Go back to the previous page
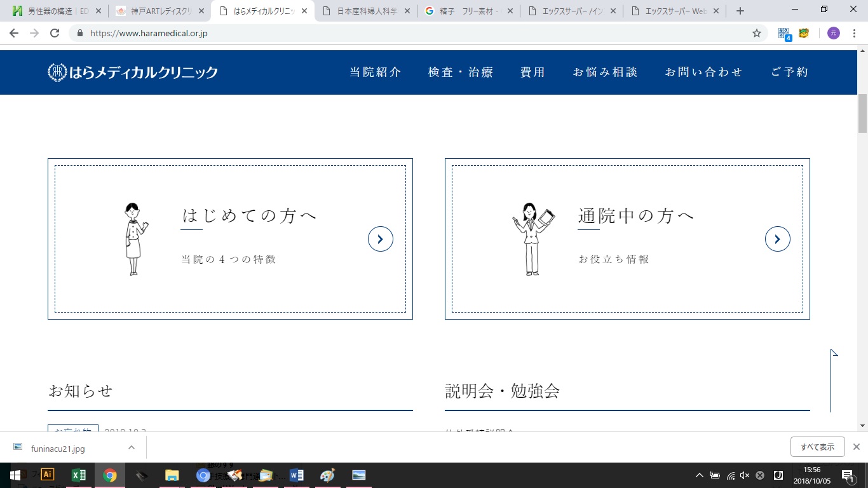This screenshot has width=868, height=488. [x=14, y=33]
